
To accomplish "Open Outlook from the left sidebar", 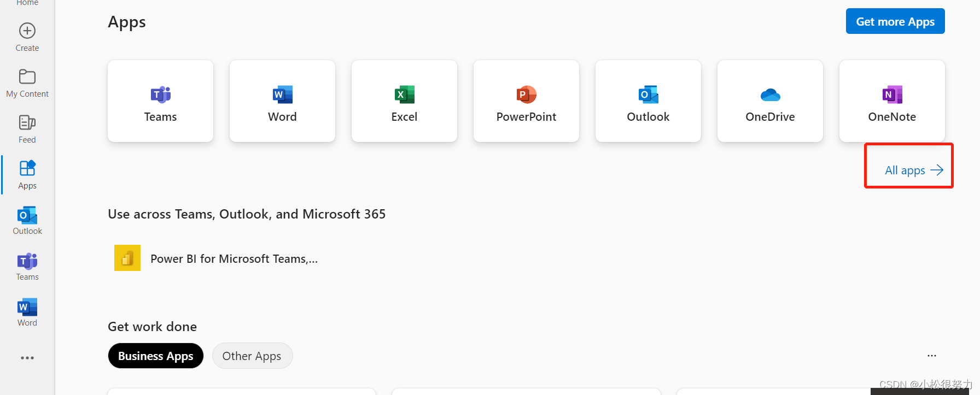I will pyautogui.click(x=27, y=220).
